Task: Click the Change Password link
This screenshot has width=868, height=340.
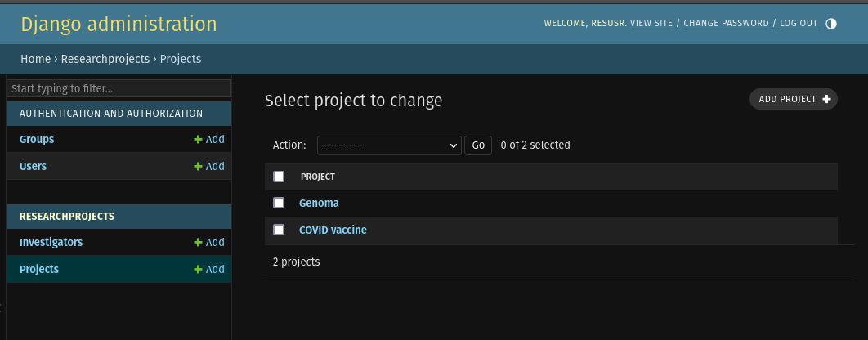Action: (x=727, y=23)
